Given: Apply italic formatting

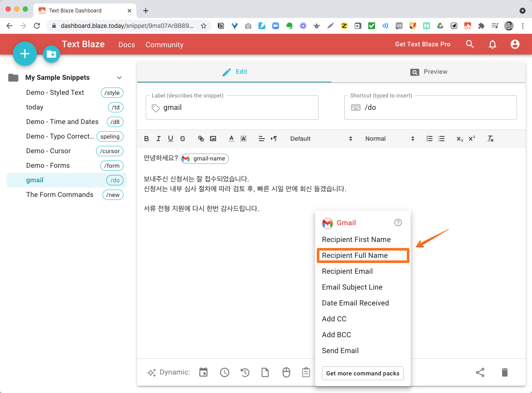Looking at the screenshot, I should (x=159, y=139).
